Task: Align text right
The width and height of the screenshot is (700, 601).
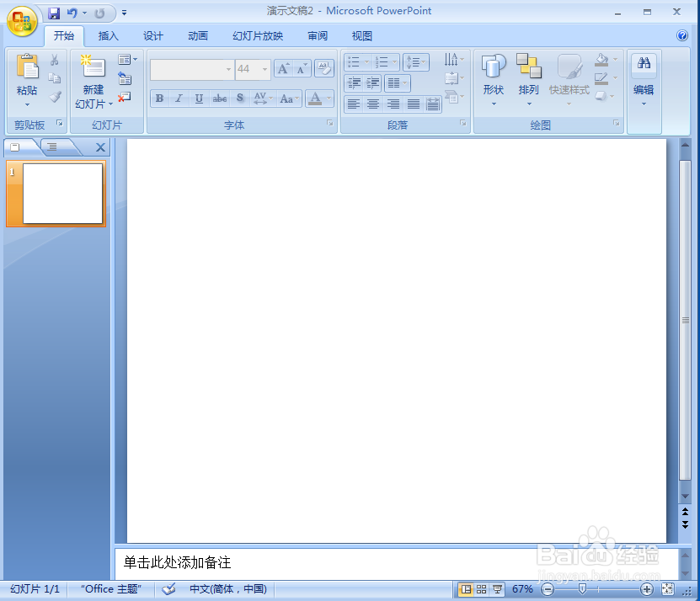Action: [x=393, y=104]
